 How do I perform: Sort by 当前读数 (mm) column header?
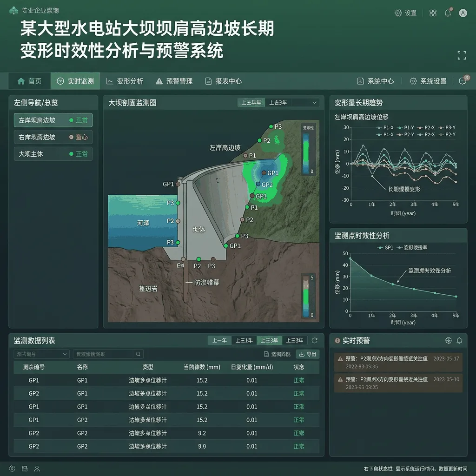click(x=202, y=367)
